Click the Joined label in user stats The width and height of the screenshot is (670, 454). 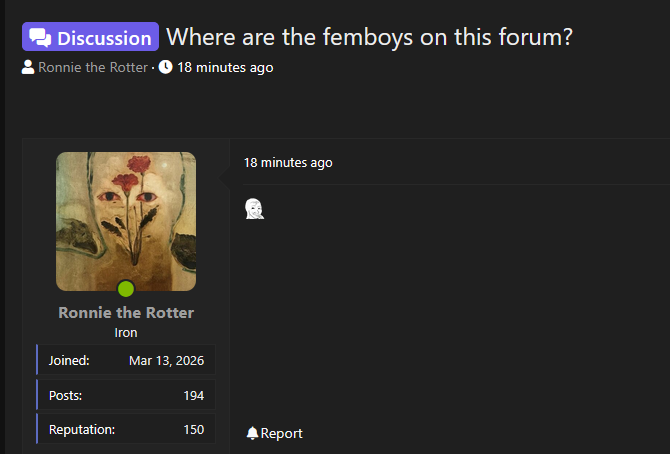coord(69,360)
